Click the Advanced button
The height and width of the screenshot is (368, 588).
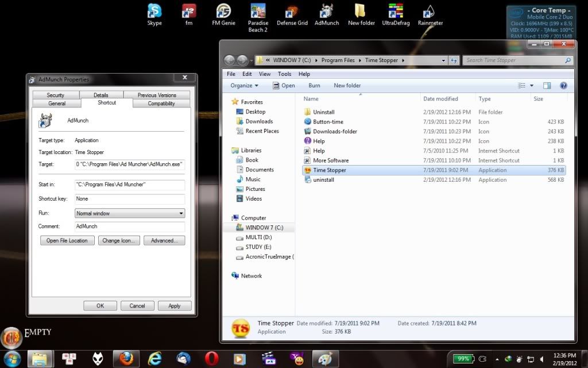point(164,240)
